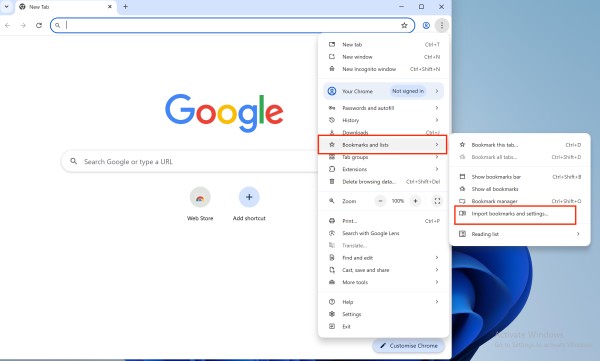The height and width of the screenshot is (361, 600).
Task: Click Exit in the Chrome menu
Action: point(384,326)
